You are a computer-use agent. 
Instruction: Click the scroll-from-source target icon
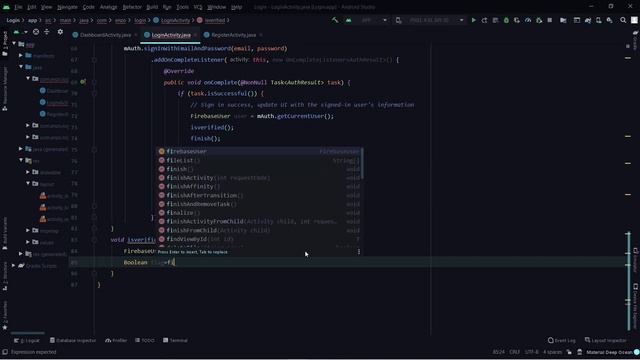(36, 32)
